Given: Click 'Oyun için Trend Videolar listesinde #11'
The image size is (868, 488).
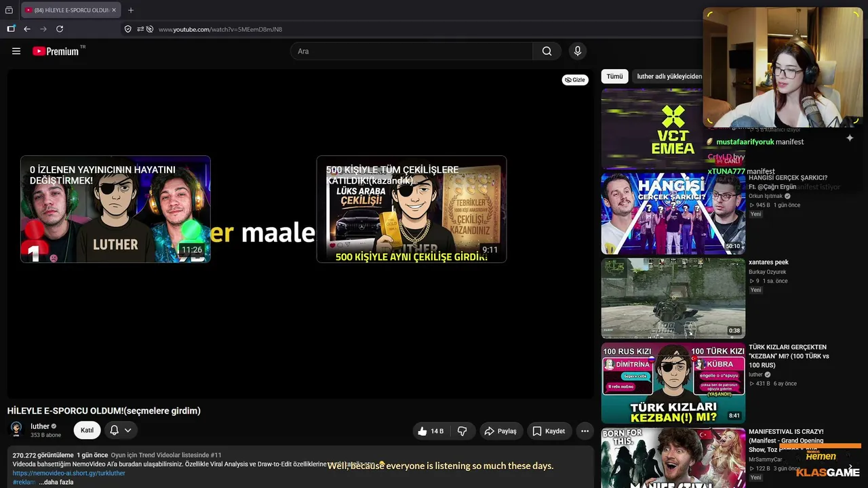Looking at the screenshot, I should [166, 455].
